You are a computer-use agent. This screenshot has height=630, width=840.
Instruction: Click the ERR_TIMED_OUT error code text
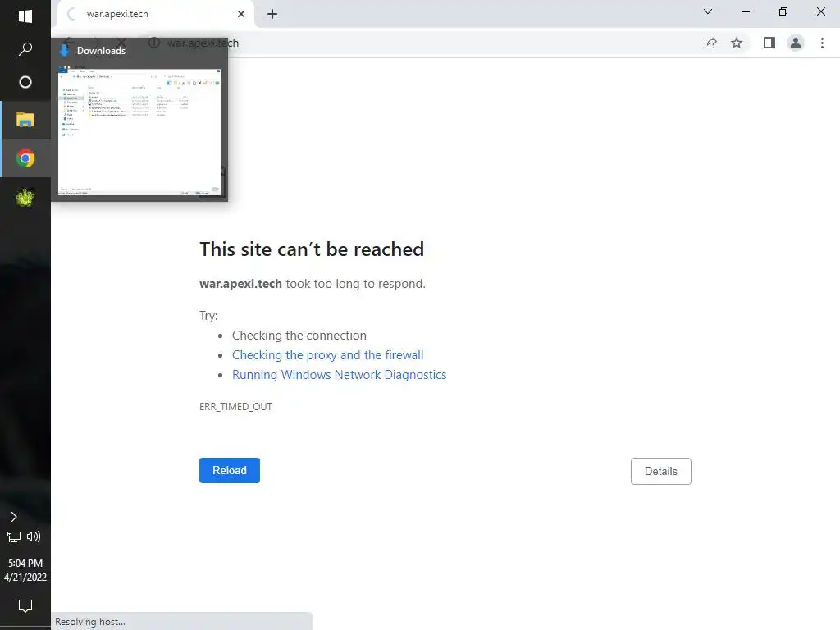click(235, 407)
